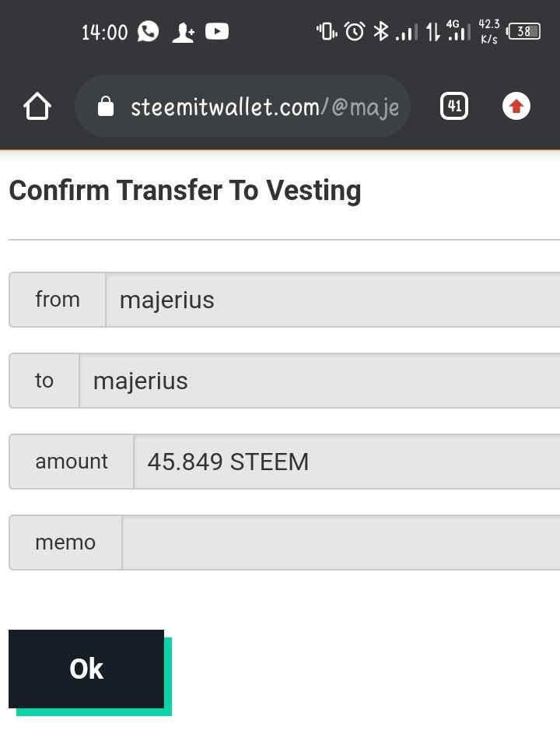Tap the red upward arrow update icon

(516, 107)
